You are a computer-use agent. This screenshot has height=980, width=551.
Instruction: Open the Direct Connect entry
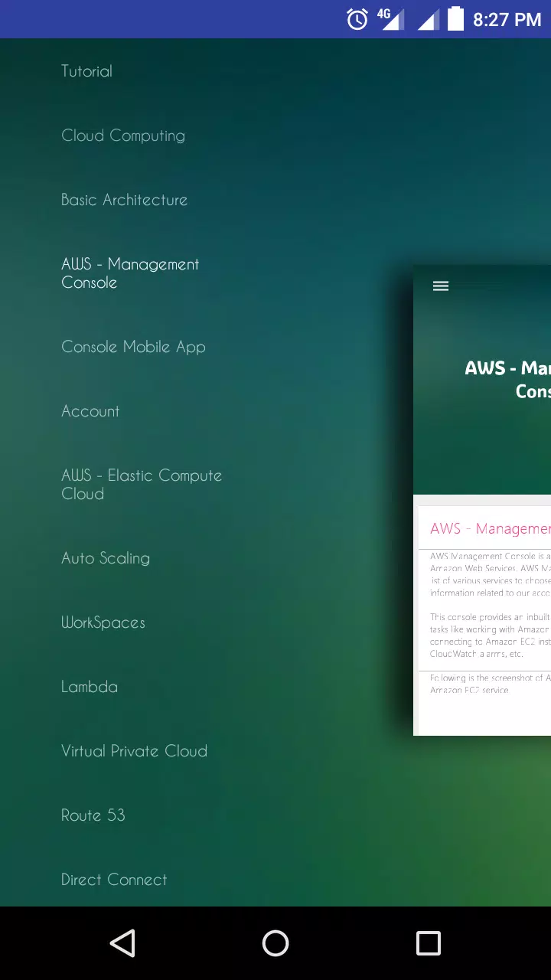[x=114, y=880]
